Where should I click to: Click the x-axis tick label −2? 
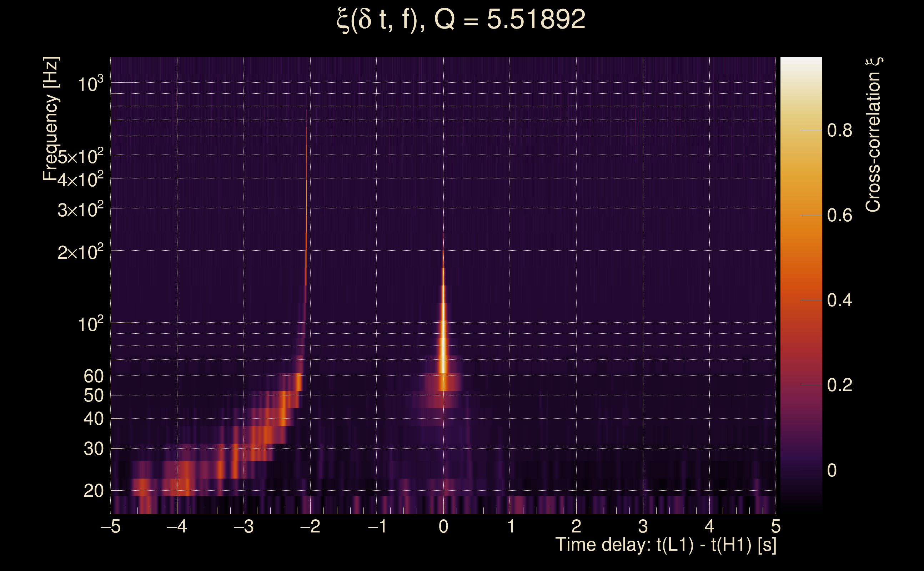point(310,526)
